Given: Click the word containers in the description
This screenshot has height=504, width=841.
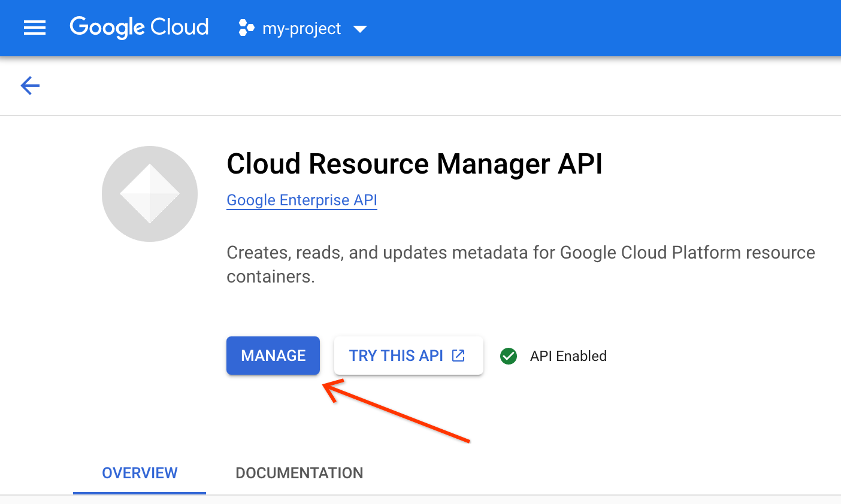Looking at the screenshot, I should pos(270,277).
